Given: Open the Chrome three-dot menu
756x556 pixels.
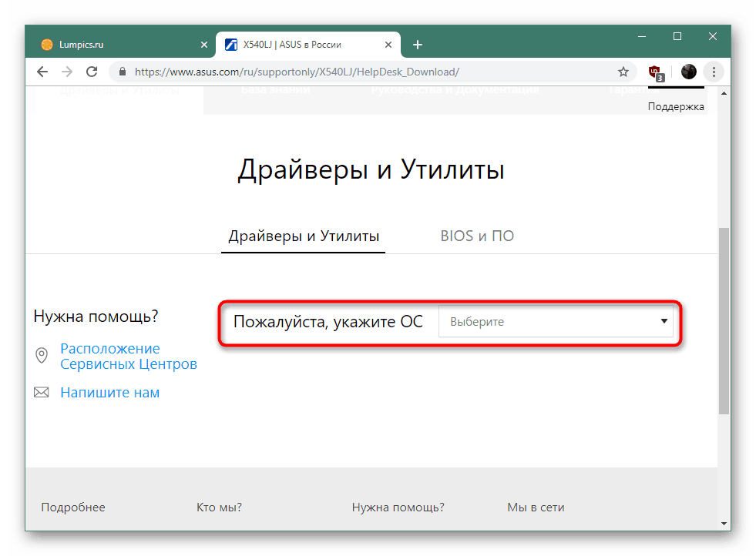Looking at the screenshot, I should tap(714, 72).
